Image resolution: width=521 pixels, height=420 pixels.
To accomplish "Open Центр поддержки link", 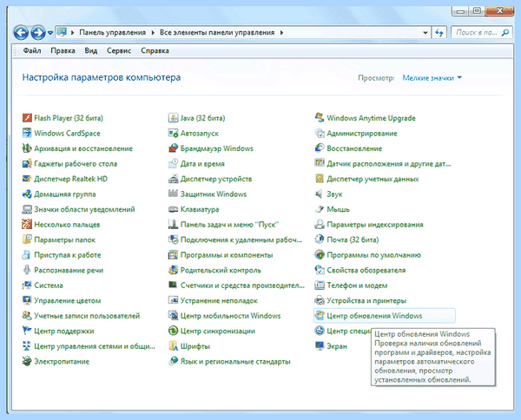I will coord(64,331).
